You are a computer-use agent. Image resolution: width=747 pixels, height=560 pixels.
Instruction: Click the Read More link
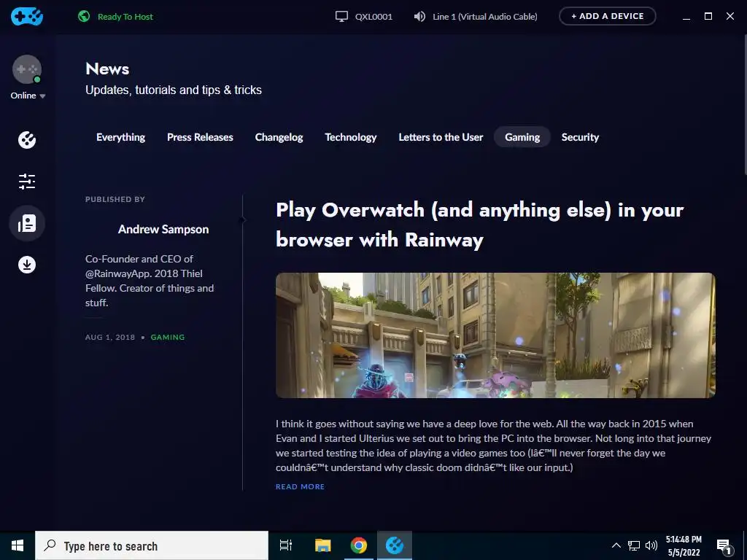(x=300, y=486)
